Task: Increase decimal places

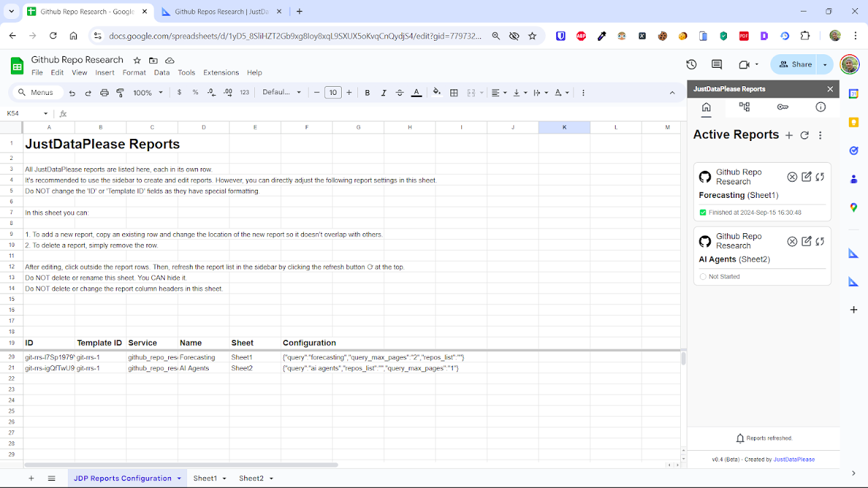Action: 228,93
